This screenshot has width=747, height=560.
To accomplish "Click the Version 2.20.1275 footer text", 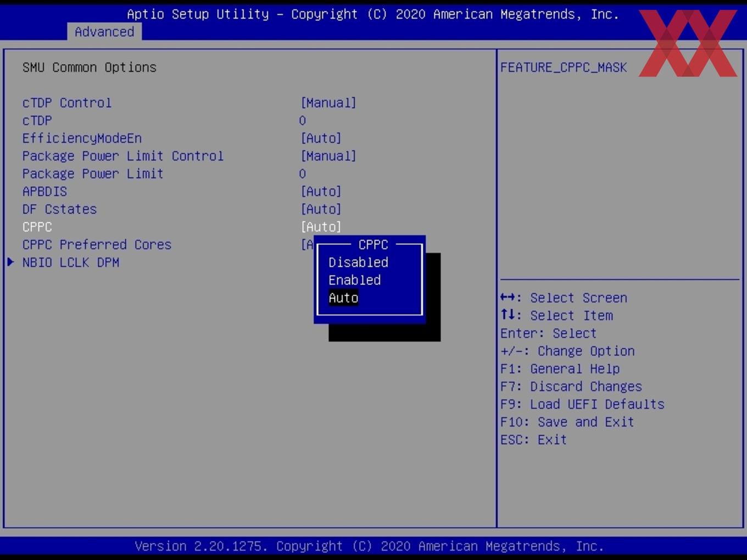I will [369, 546].
